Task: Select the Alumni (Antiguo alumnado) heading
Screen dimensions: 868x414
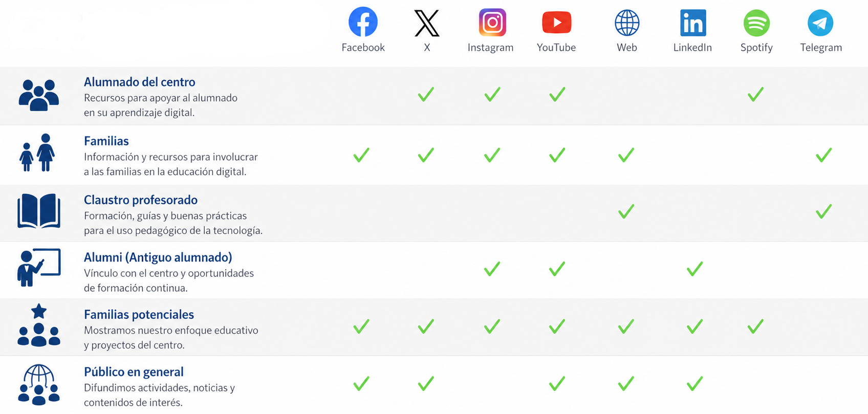Action: 158,257
